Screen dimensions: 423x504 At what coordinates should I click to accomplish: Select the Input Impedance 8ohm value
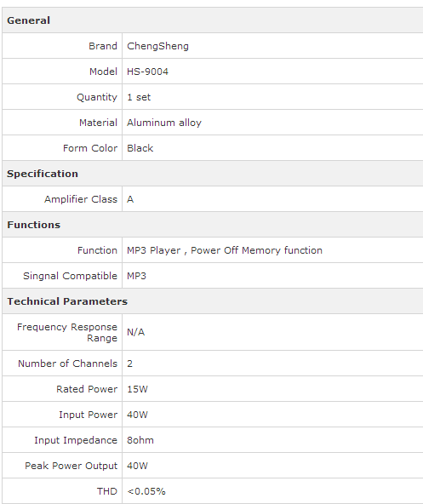coord(140,440)
